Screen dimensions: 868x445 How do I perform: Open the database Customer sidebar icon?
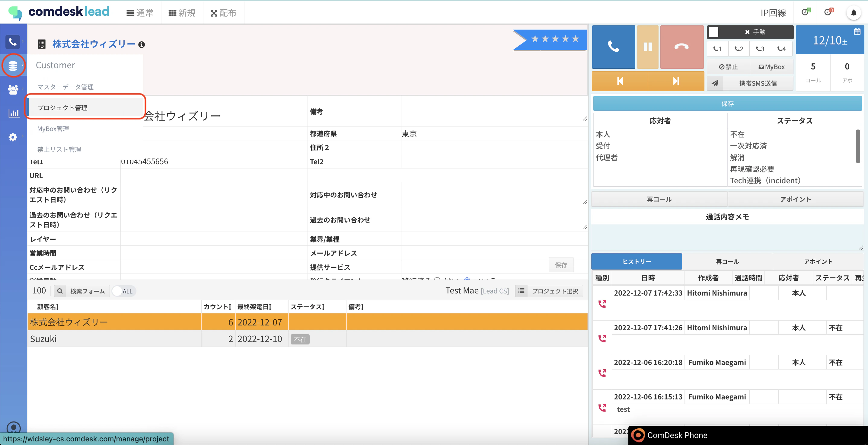click(13, 66)
